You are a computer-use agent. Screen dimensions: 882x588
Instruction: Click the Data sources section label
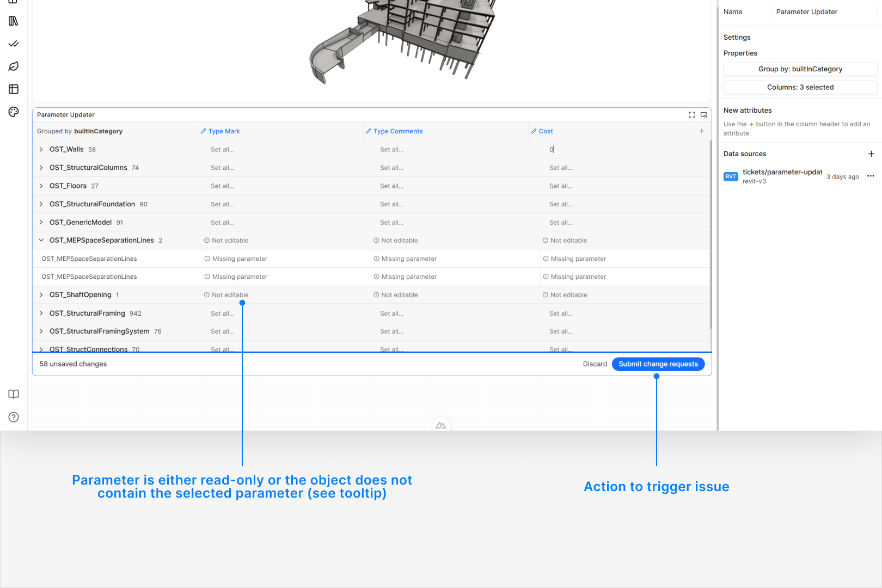tap(745, 154)
